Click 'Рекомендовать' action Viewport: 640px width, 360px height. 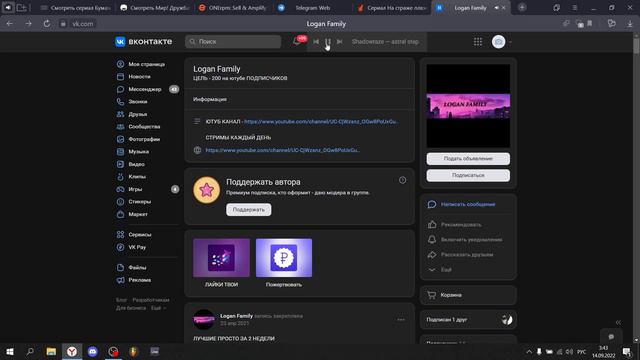(x=461, y=225)
